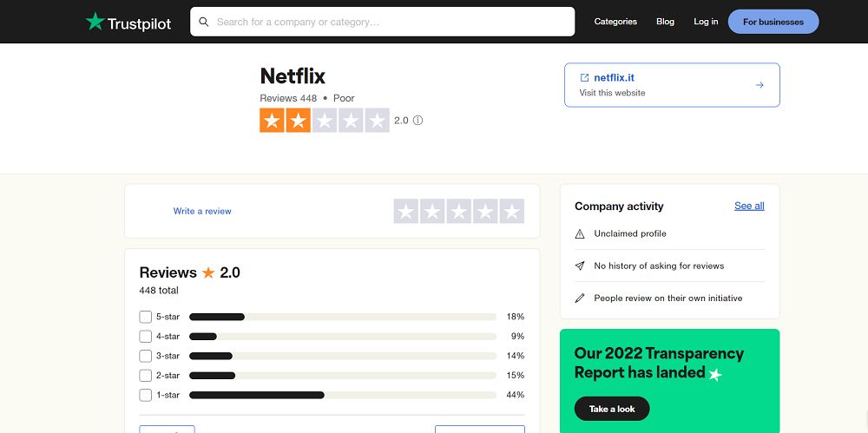The width and height of the screenshot is (868, 433).
Task: Check the 2-star filter checkbox
Action: pyautogui.click(x=145, y=376)
